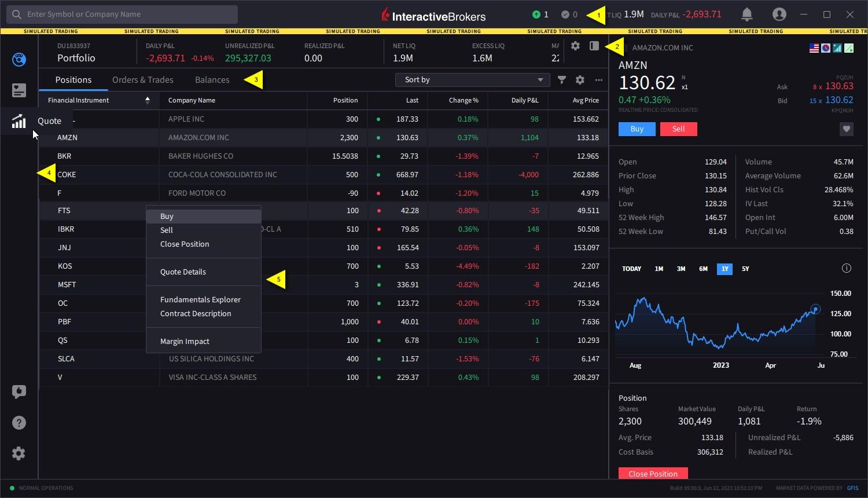The width and height of the screenshot is (868, 498).
Task: Toggle Financial Instrument column sort order
Action: tap(148, 100)
